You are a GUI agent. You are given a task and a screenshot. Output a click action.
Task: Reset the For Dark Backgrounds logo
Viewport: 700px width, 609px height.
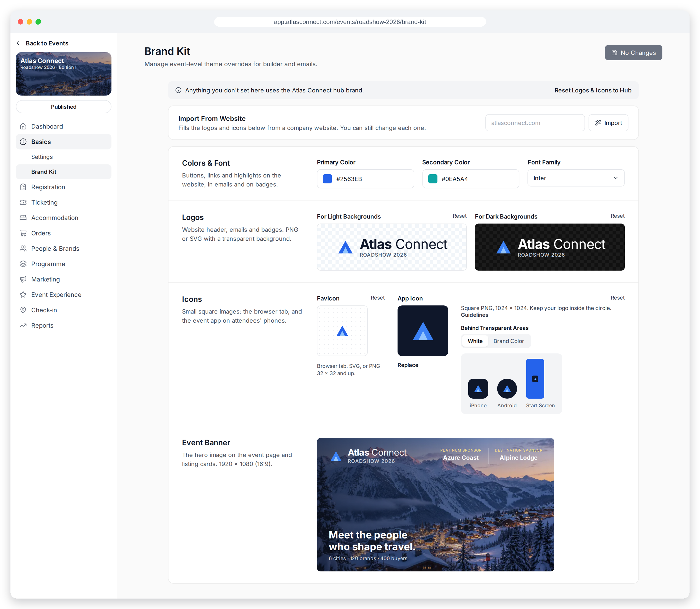click(617, 216)
